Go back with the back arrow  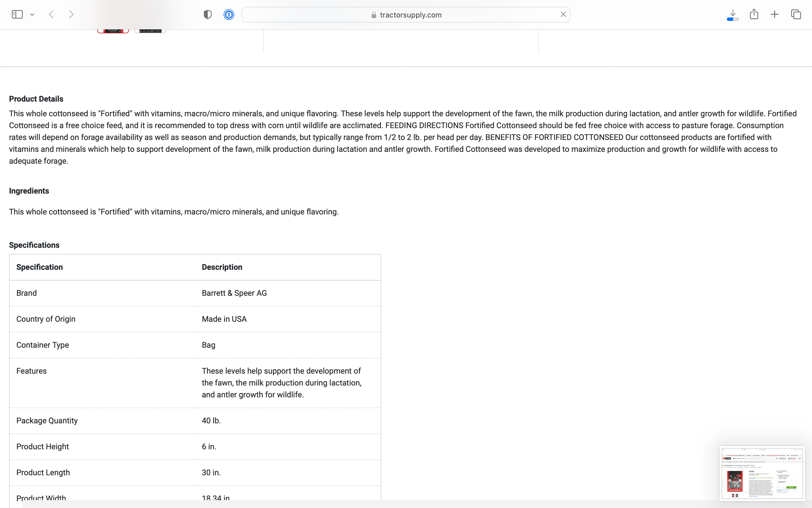point(51,14)
